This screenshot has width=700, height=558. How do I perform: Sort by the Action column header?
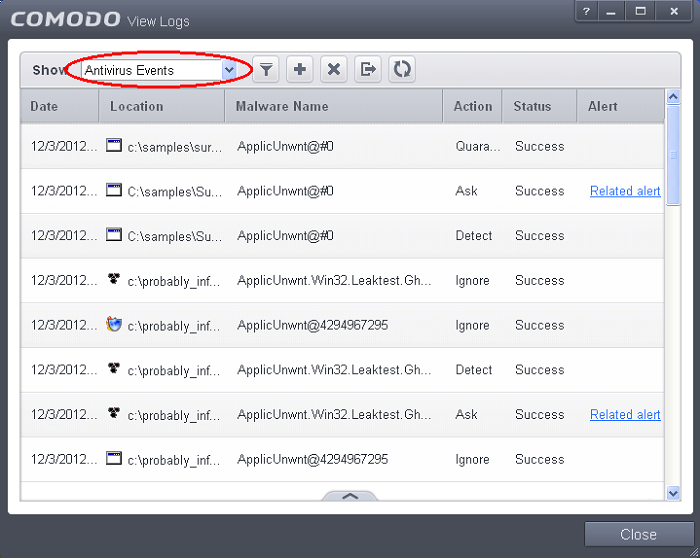(472, 106)
